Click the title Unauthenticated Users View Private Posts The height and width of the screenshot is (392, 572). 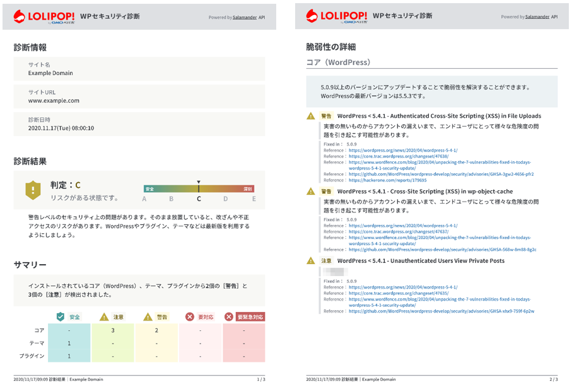[x=421, y=261]
